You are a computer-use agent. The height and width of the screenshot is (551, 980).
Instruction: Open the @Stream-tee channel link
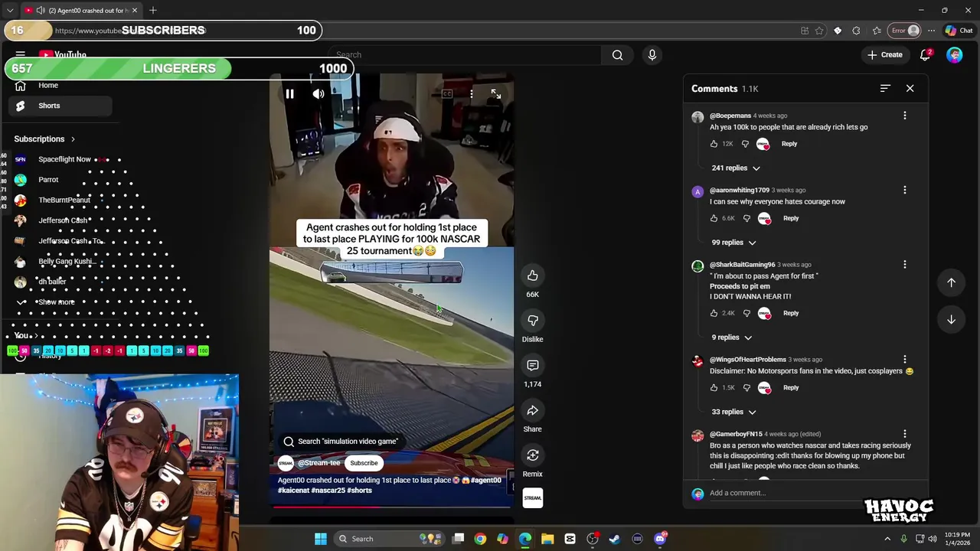click(319, 463)
